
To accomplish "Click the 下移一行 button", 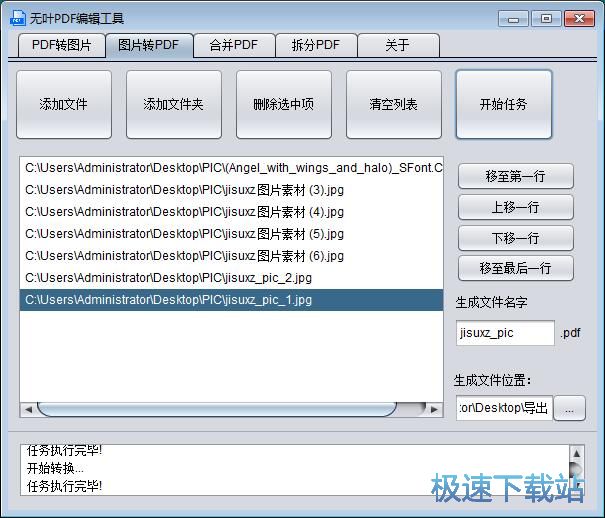I will pyautogui.click(x=516, y=238).
